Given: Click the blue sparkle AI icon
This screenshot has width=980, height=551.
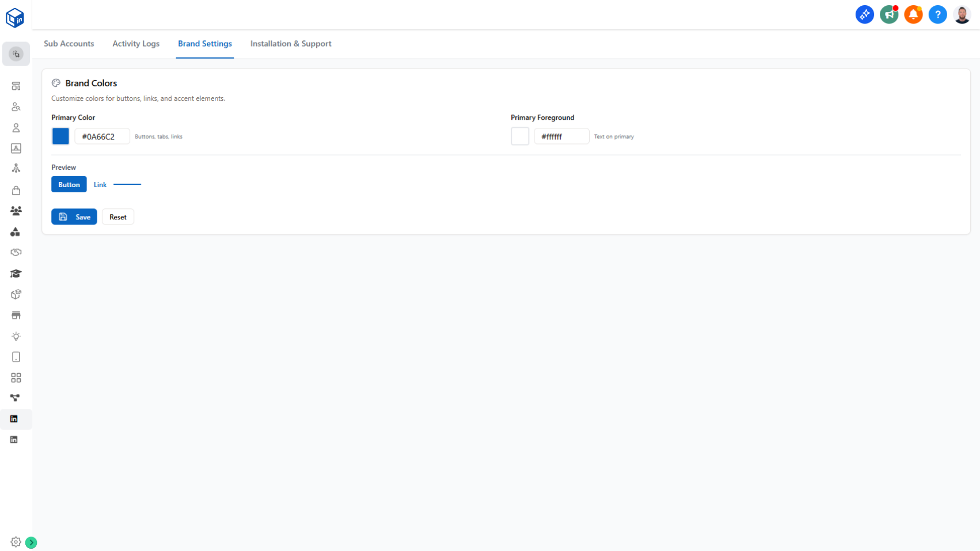Looking at the screenshot, I should [864, 15].
